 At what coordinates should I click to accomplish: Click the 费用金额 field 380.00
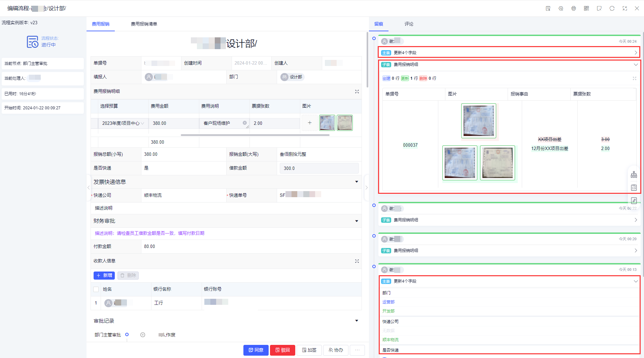click(174, 123)
